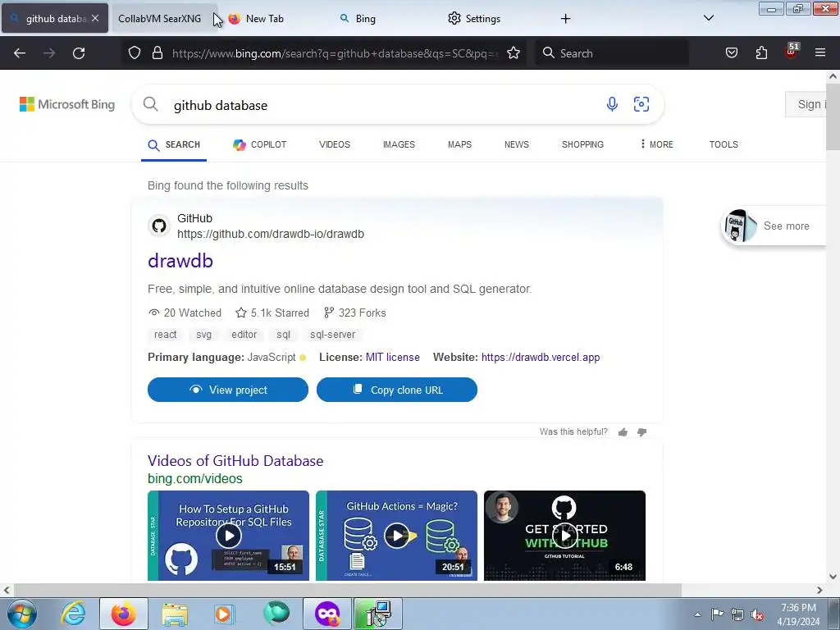The image size is (840, 630).
Task: Click the page scroll down arrow
Action: [x=833, y=577]
